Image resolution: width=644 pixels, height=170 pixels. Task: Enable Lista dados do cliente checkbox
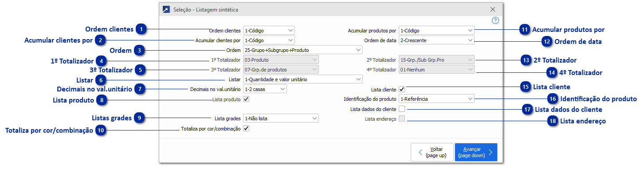(x=402, y=109)
